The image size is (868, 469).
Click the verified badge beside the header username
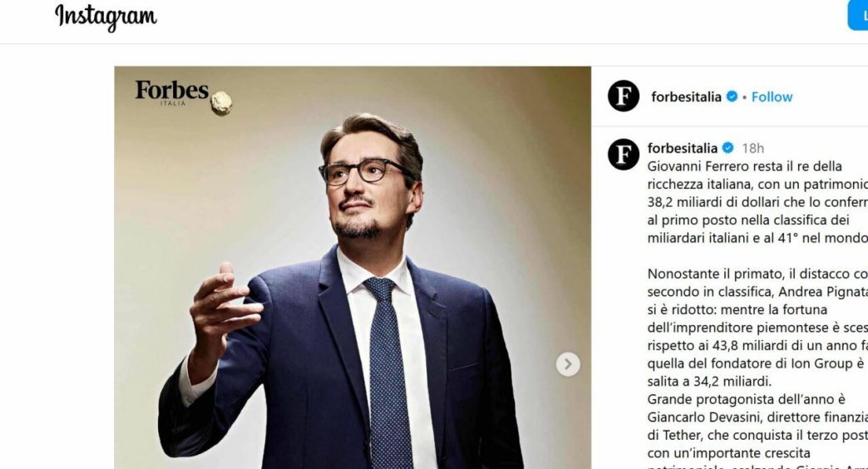[732, 96]
